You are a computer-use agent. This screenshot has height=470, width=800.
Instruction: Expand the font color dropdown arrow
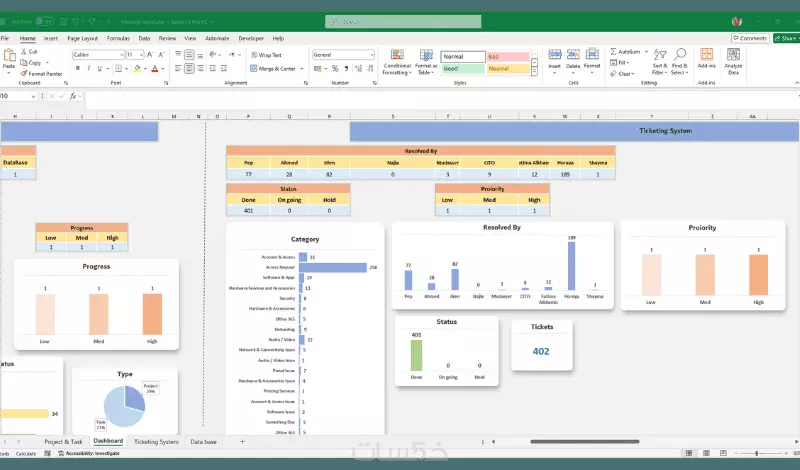pos(163,68)
